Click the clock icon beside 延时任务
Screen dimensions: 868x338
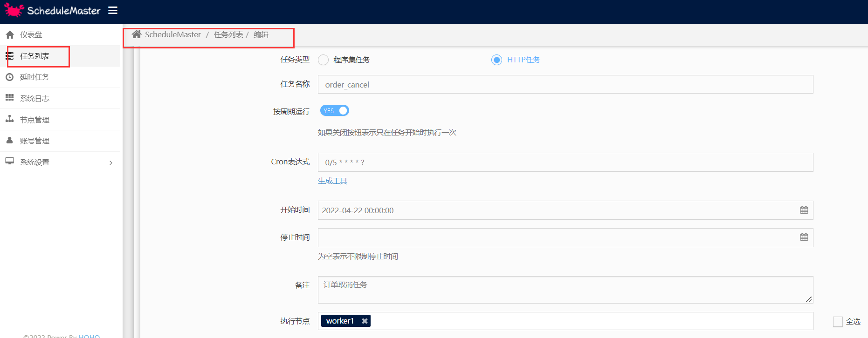click(9, 77)
